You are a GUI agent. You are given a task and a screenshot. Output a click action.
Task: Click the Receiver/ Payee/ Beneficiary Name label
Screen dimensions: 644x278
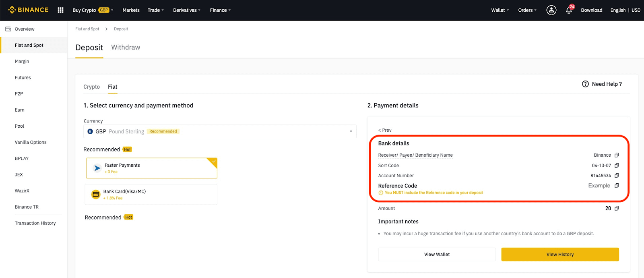415,155
